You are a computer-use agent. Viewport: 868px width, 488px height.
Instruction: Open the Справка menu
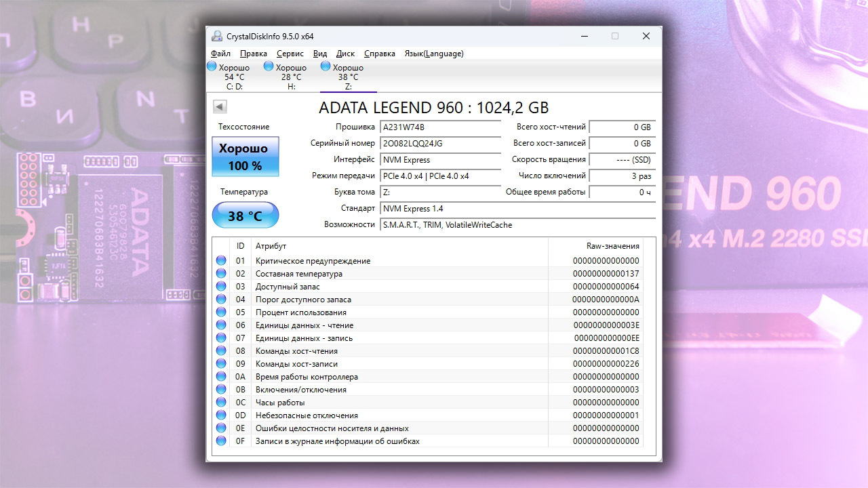click(380, 54)
